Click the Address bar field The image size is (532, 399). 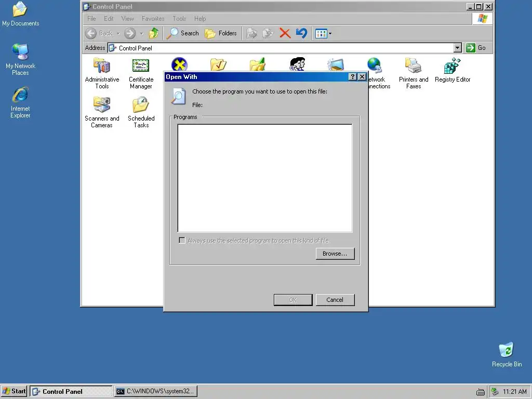tap(281, 48)
